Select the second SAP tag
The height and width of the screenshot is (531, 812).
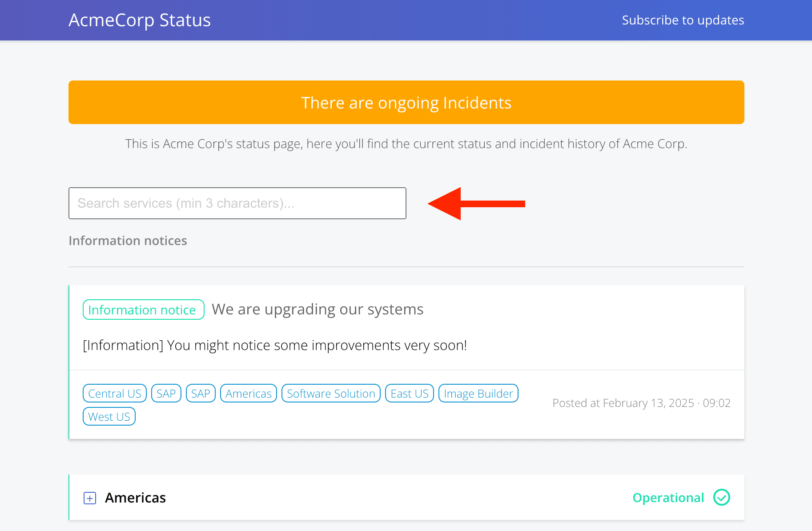pyautogui.click(x=201, y=393)
